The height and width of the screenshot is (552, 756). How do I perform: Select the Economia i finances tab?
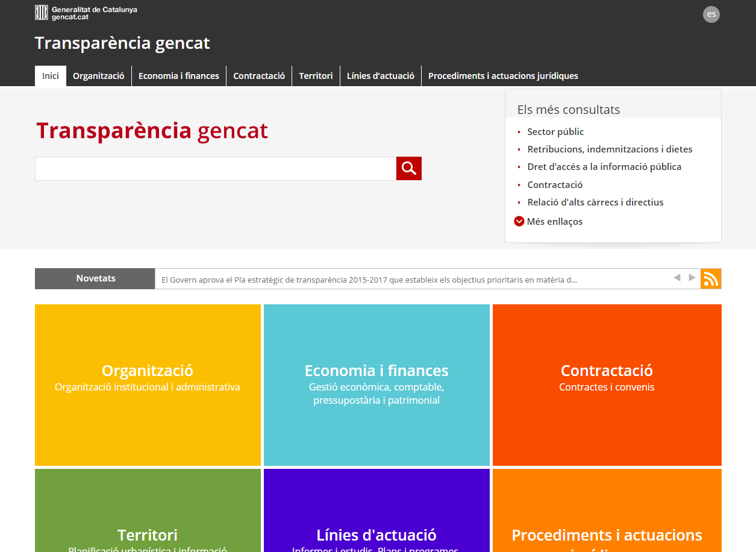tap(179, 76)
